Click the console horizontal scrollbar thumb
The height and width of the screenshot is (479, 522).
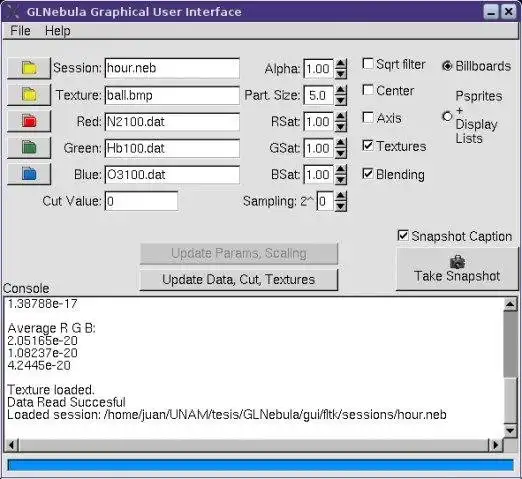point(254,445)
